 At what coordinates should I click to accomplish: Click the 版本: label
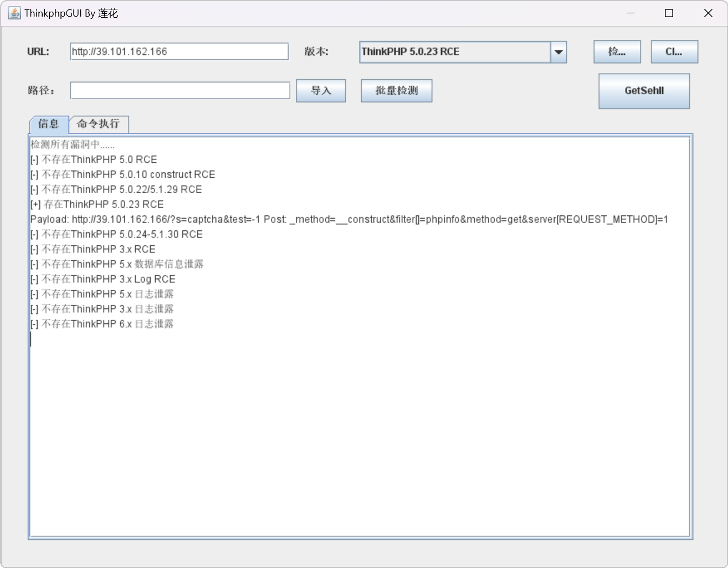[x=316, y=51]
